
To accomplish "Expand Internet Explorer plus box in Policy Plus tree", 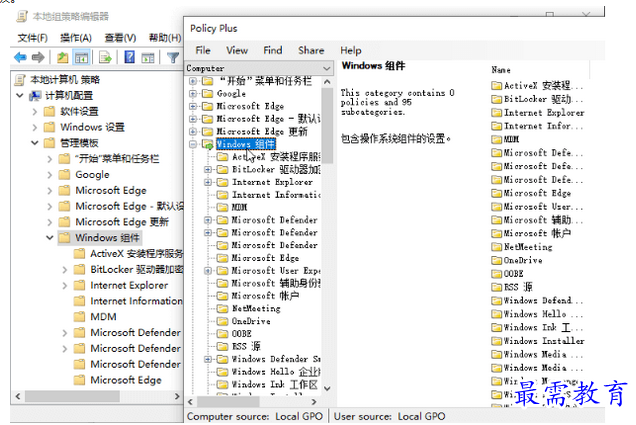I will [208, 182].
